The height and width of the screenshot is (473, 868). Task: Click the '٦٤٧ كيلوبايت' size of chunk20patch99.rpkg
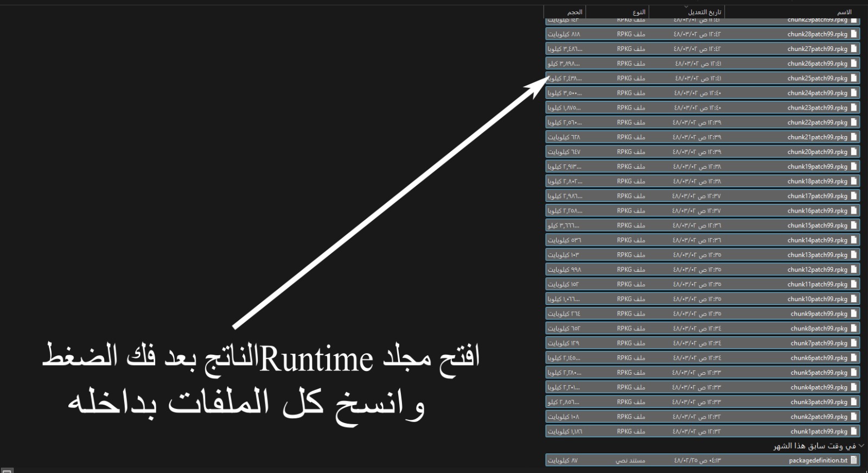[x=564, y=151]
